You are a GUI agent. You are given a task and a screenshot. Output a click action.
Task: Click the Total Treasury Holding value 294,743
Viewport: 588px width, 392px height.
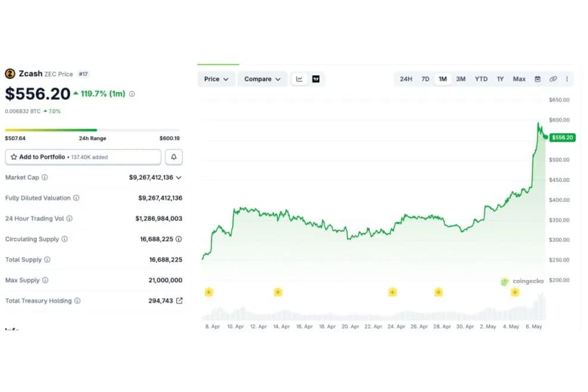coord(160,301)
